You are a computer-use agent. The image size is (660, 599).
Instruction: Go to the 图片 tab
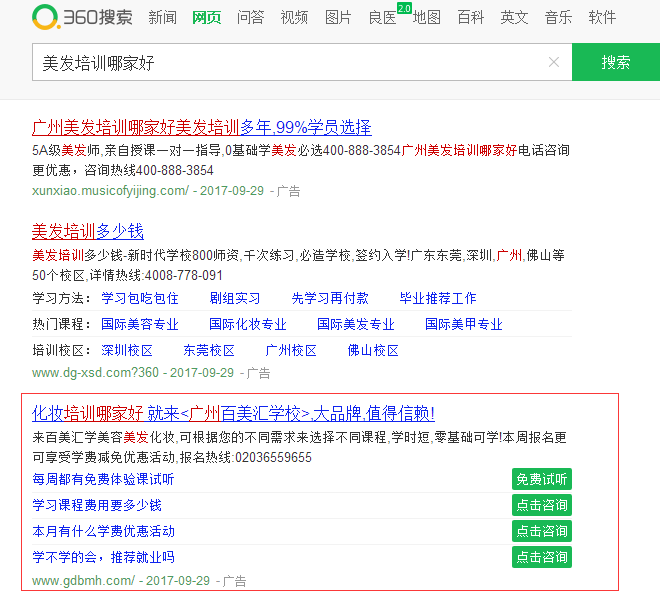pos(338,18)
